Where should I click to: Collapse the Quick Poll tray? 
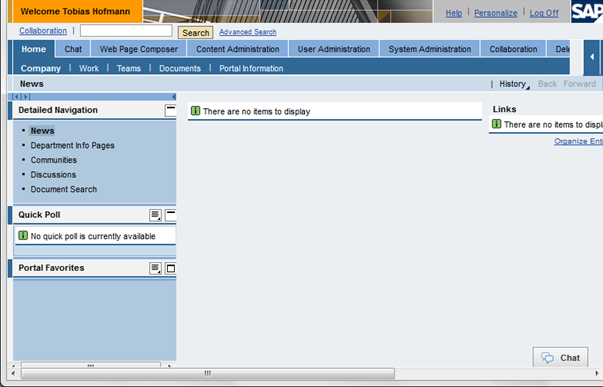click(x=171, y=215)
